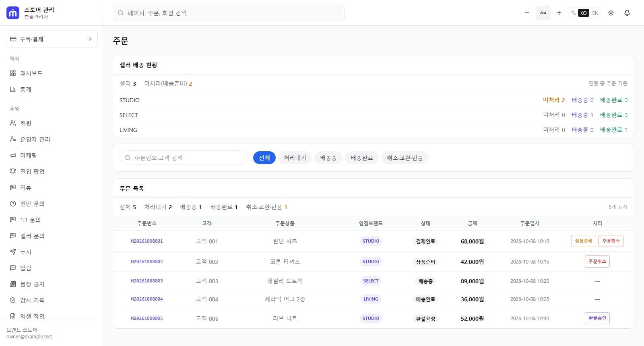The width and height of the screenshot is (644, 346).
Task: Open 감사 기록 shield menu item
Action: point(51,300)
